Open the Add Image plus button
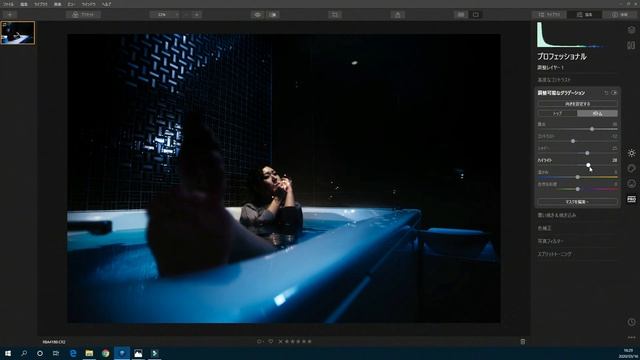This screenshot has width=640, height=360. [10, 14]
